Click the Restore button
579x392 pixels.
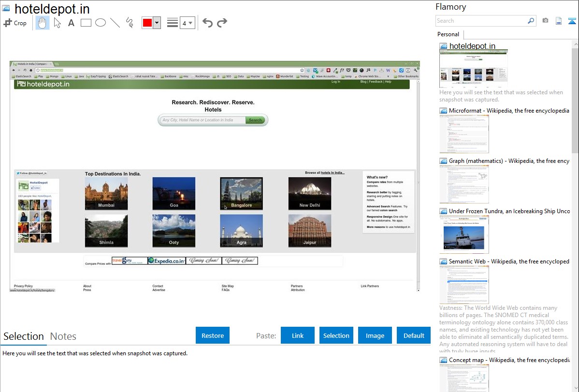point(213,335)
